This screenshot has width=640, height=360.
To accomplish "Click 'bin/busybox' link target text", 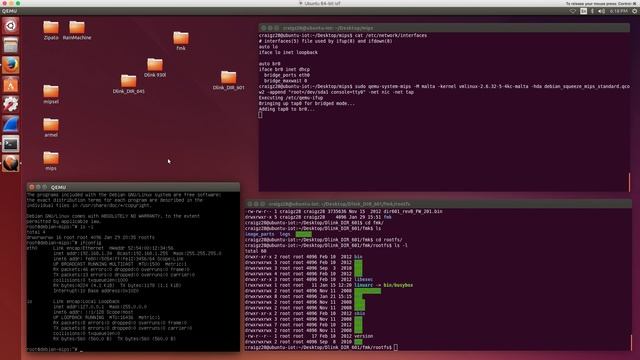I will tap(398, 285).
